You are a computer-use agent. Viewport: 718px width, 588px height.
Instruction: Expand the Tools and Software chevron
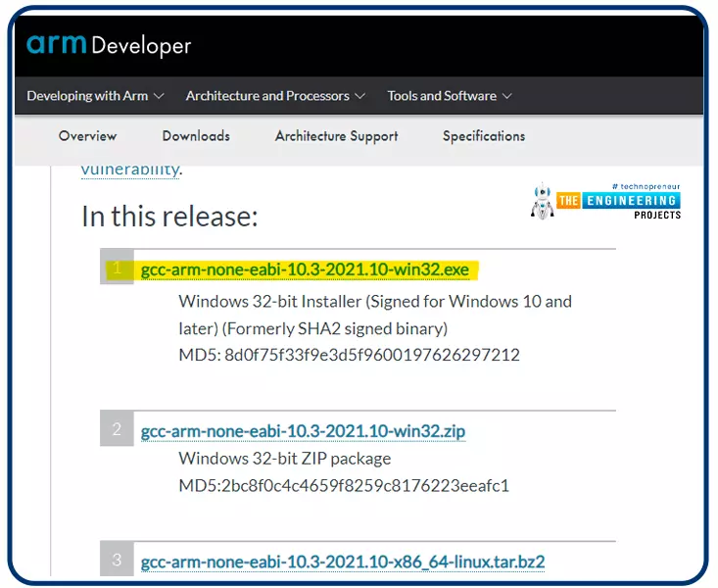(506, 96)
